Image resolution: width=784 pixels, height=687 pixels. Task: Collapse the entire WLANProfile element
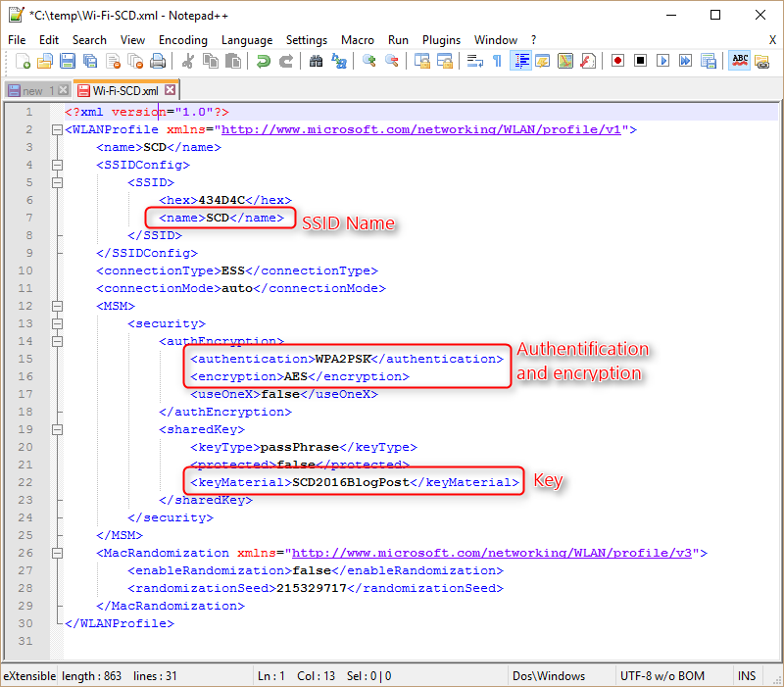click(x=56, y=130)
